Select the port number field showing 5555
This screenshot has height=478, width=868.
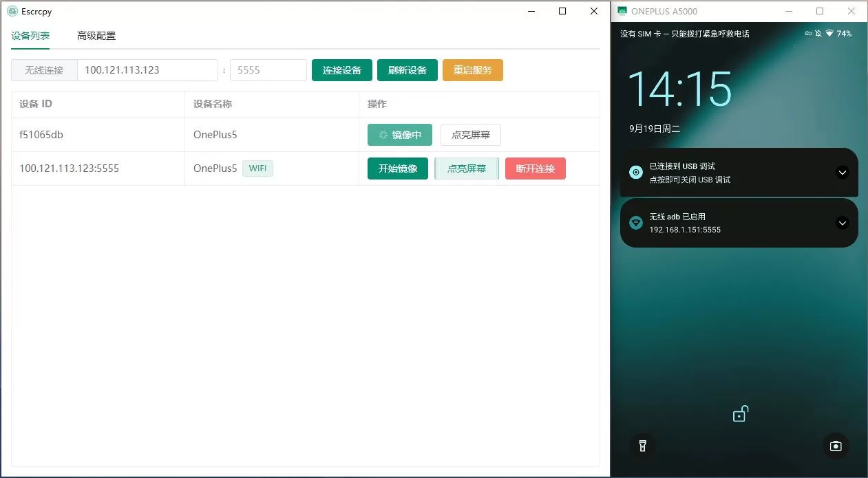[268, 69]
